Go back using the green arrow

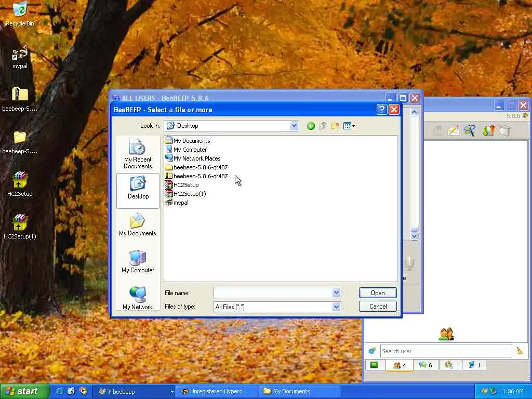pyautogui.click(x=311, y=126)
